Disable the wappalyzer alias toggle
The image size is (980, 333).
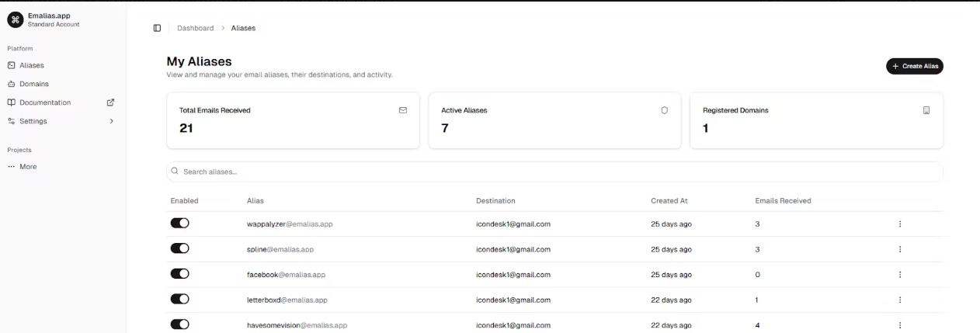[x=179, y=224]
